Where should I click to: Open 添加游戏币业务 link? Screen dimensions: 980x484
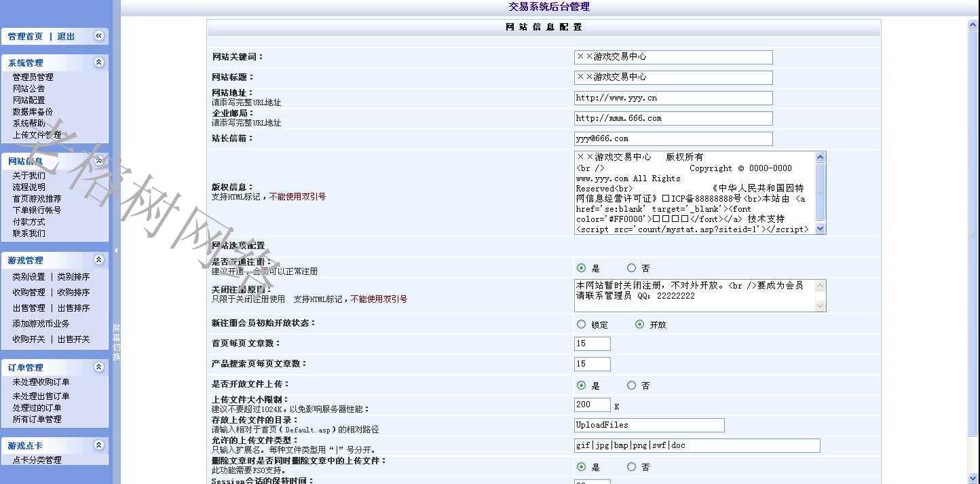41,324
